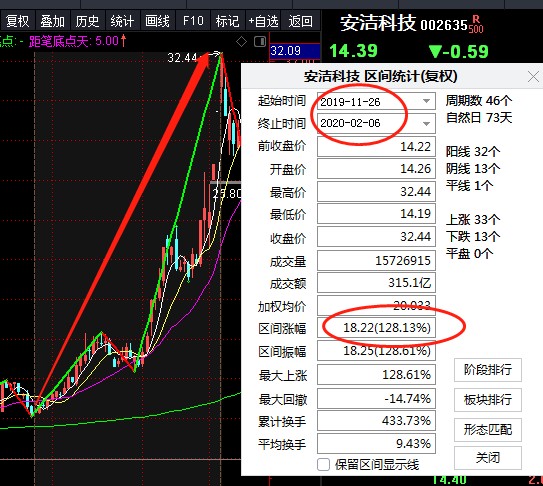
Task: Open 统计 from the toolbar
Action: [x=123, y=21]
